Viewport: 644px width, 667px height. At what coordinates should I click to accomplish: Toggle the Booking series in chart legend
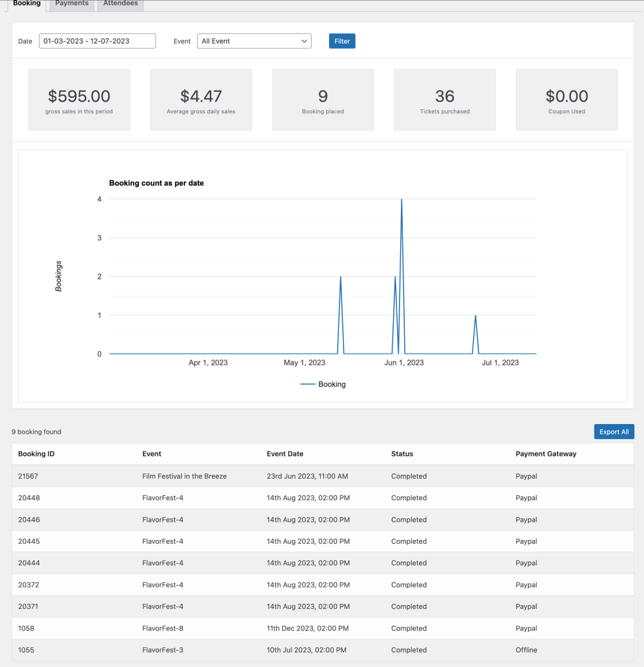[x=323, y=384]
